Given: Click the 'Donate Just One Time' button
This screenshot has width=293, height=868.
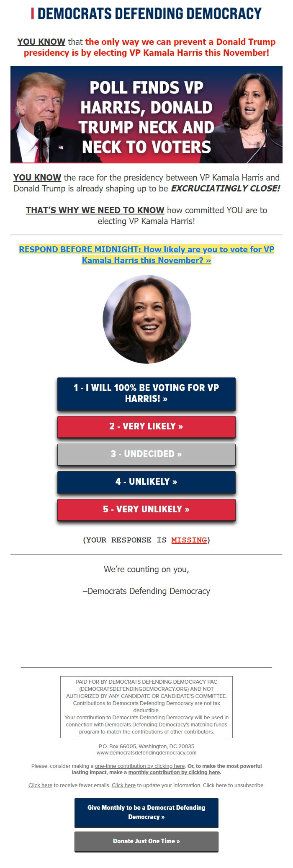Looking at the screenshot, I should point(146,841).
